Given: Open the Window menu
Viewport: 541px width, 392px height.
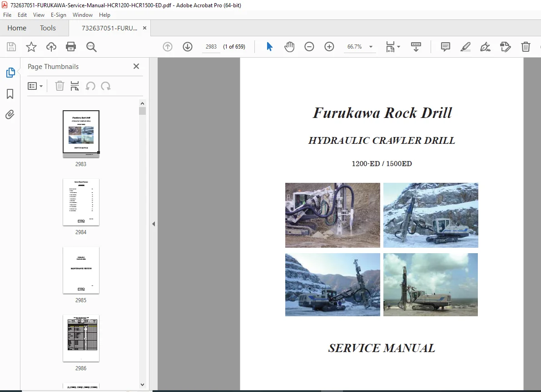Looking at the screenshot, I should (x=83, y=15).
